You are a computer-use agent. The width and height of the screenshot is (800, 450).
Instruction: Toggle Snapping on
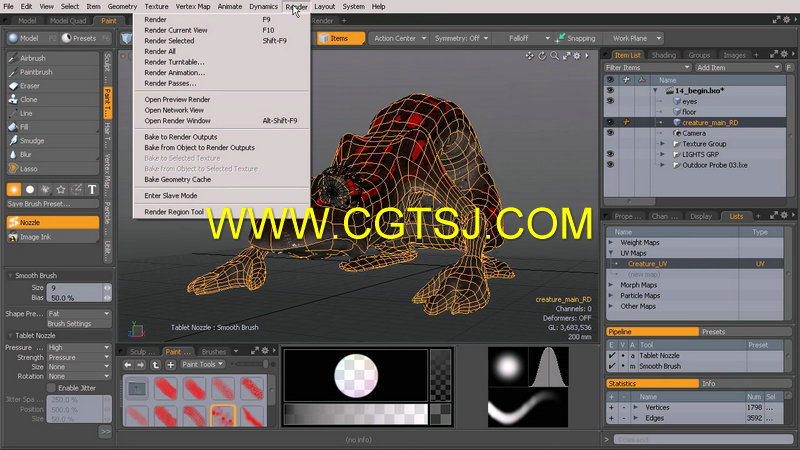pos(577,38)
